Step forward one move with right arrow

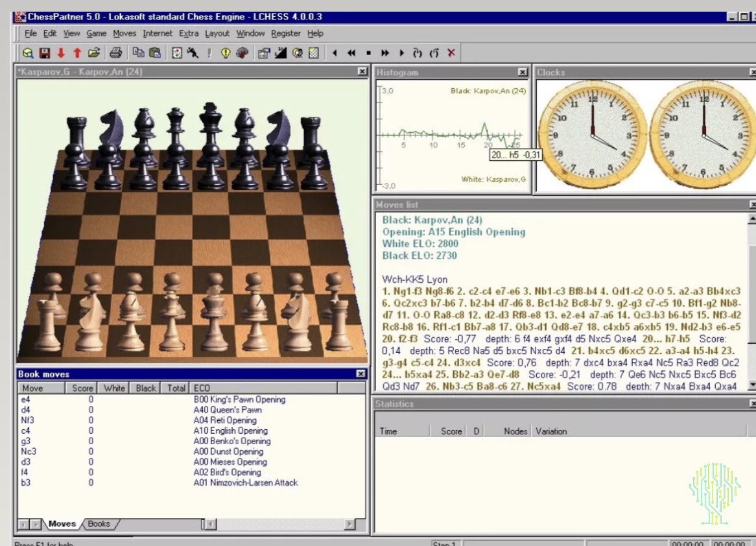tap(401, 53)
